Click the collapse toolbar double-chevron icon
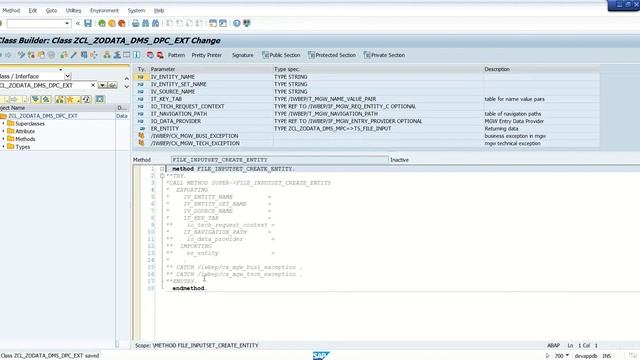Screen dimensions: 640x360 [78, 23]
